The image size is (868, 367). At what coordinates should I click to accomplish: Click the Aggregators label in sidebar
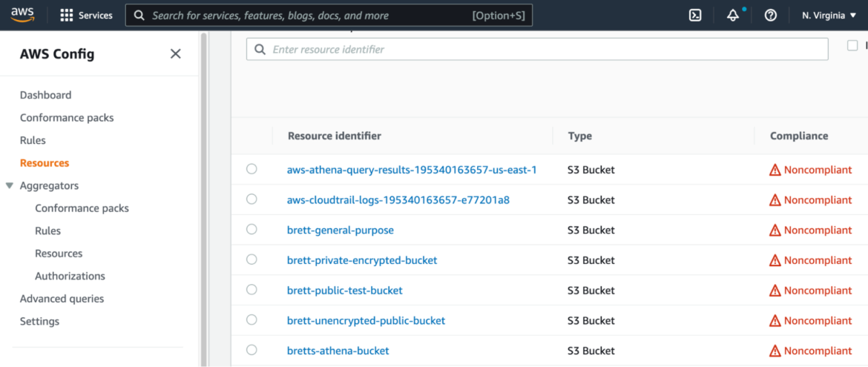(49, 185)
